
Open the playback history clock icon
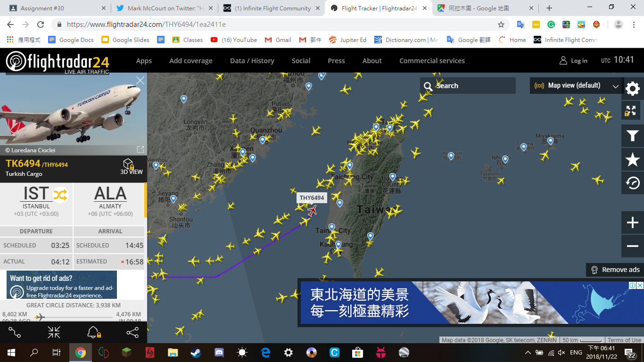point(632,183)
